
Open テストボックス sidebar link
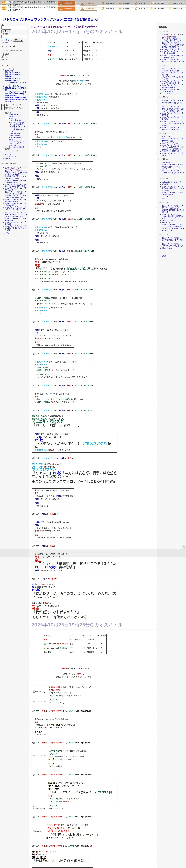10,156
